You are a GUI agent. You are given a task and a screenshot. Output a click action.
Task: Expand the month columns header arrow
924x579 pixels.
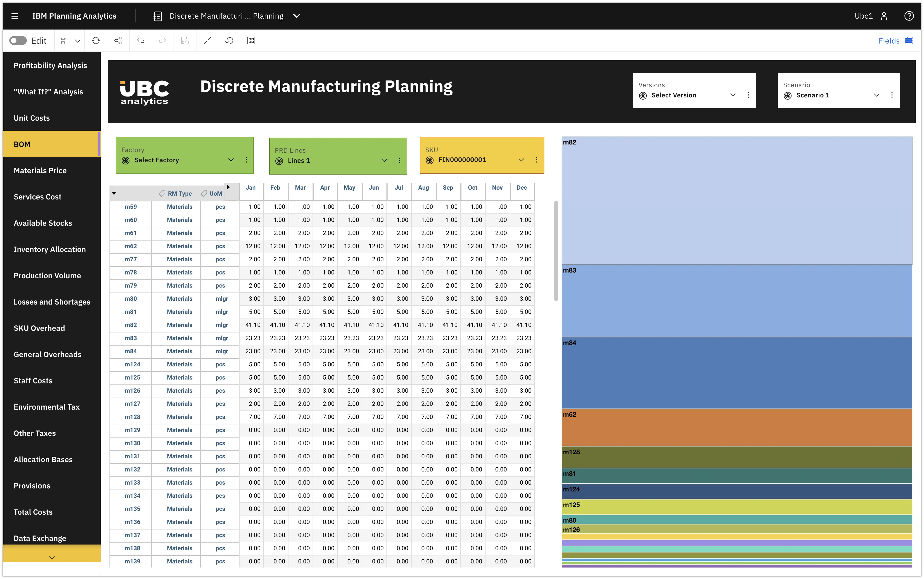pos(228,187)
